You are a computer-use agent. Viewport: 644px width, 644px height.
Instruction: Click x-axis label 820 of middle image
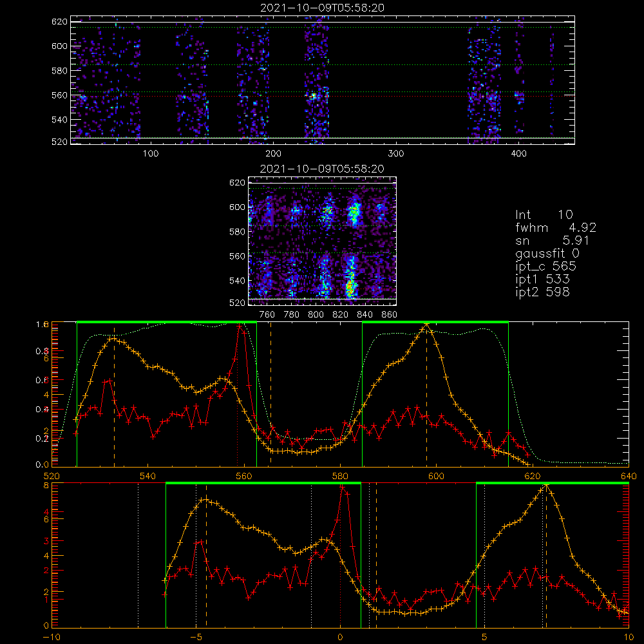click(341, 315)
